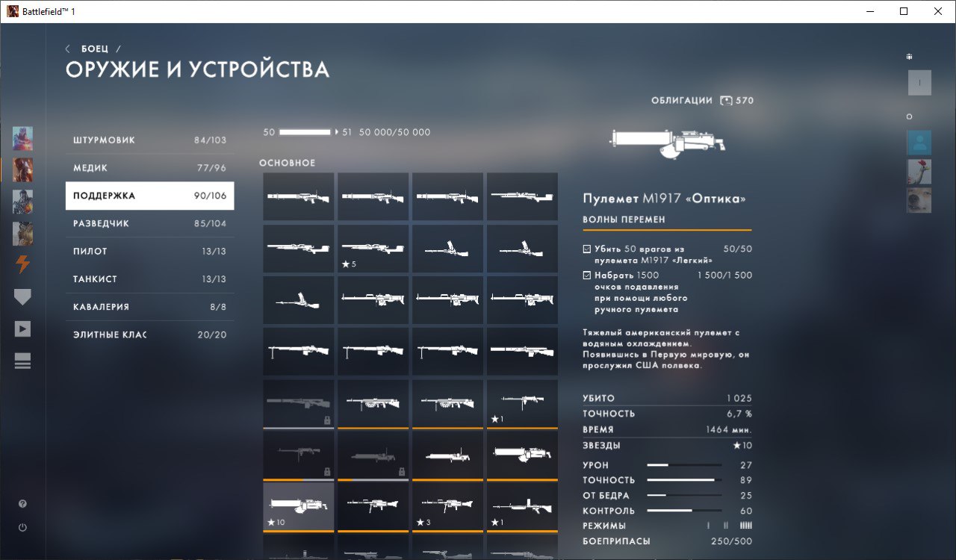
Task: Open the help question mark icon
Action: click(x=22, y=504)
